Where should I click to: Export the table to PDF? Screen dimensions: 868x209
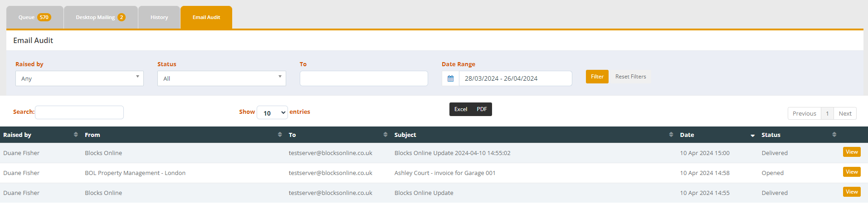point(482,109)
